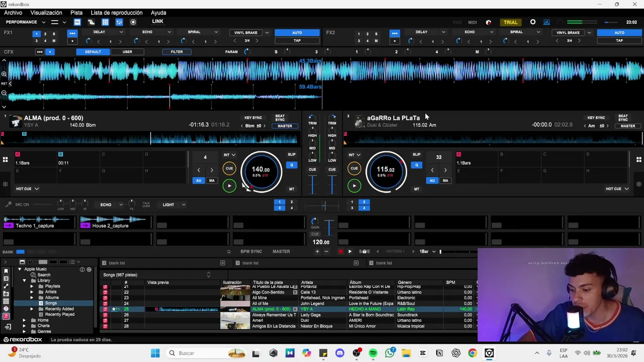Play deck 1 with the green play button

229,186
